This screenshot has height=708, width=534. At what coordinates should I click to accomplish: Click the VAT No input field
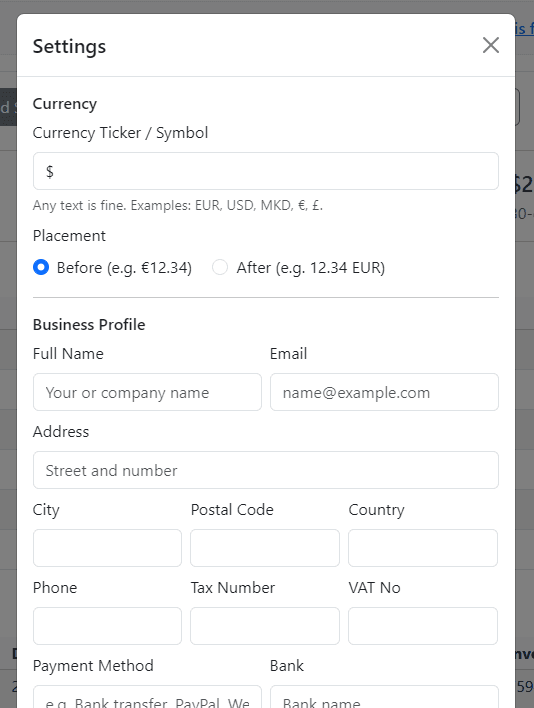point(423,626)
